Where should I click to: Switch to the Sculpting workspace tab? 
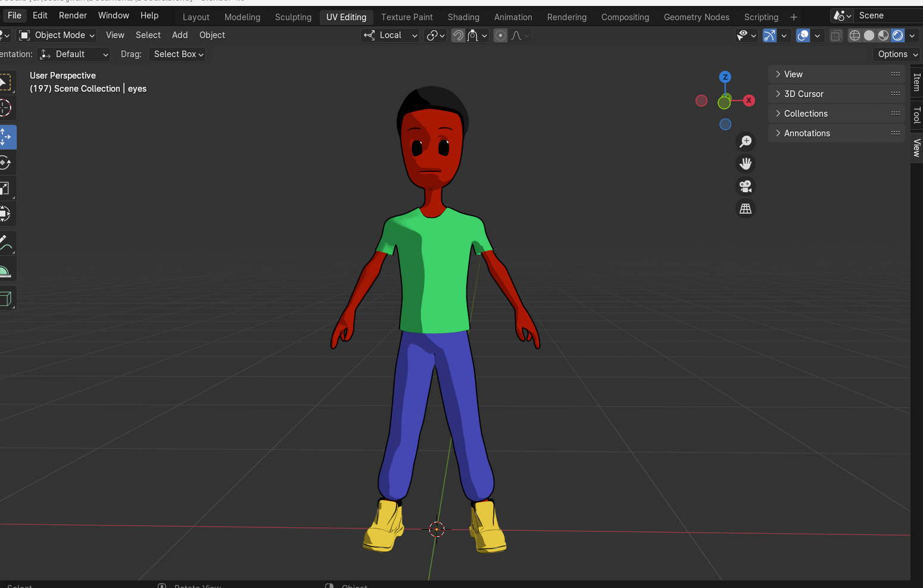point(293,17)
